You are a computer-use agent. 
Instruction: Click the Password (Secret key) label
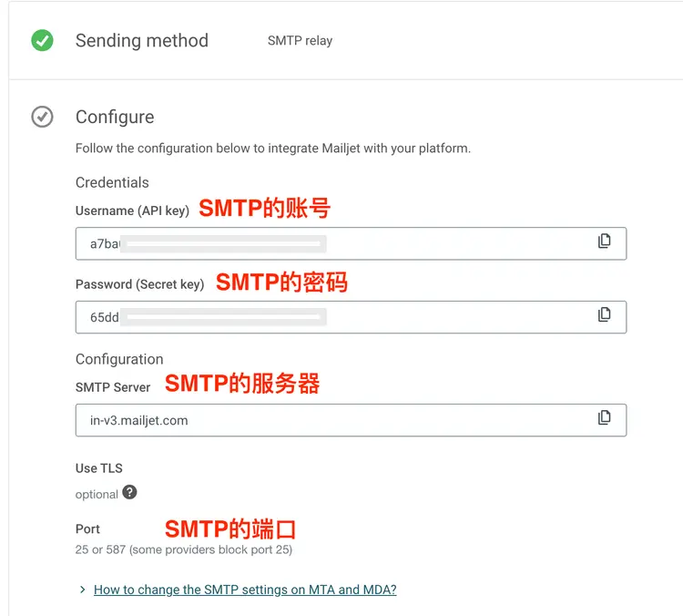pos(139,284)
